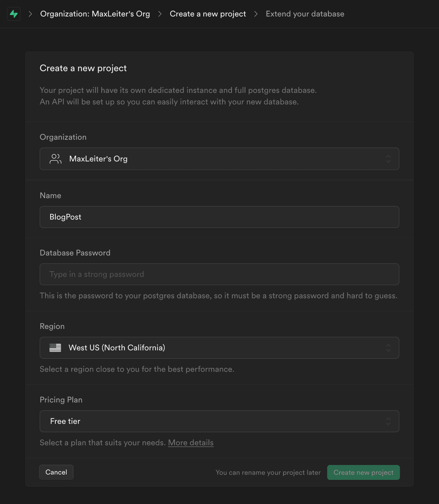Viewport: 439px width, 504px height.
Task: Click the Supabase logo icon
Action: [x=14, y=14]
